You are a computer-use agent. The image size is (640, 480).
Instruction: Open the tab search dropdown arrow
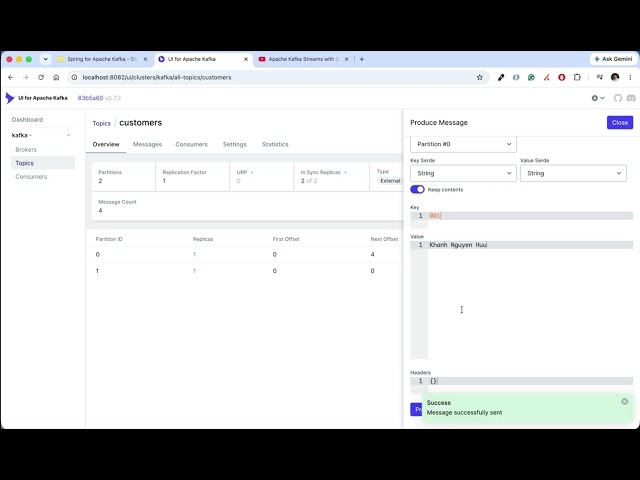(x=45, y=59)
